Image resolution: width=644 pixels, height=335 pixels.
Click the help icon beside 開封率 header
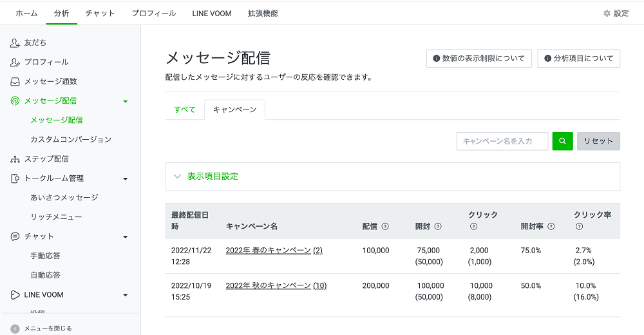pos(551,226)
